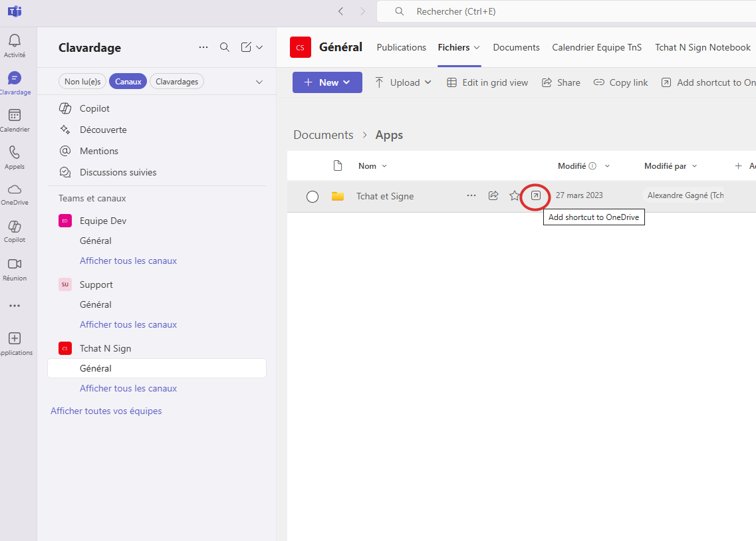
Task: Click Afficher tous les canaux under Support
Action: click(x=128, y=325)
